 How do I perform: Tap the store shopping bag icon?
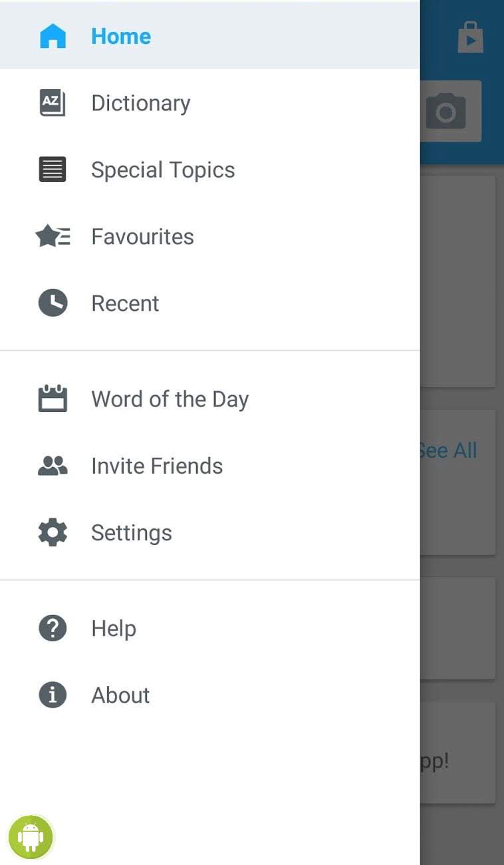471,38
